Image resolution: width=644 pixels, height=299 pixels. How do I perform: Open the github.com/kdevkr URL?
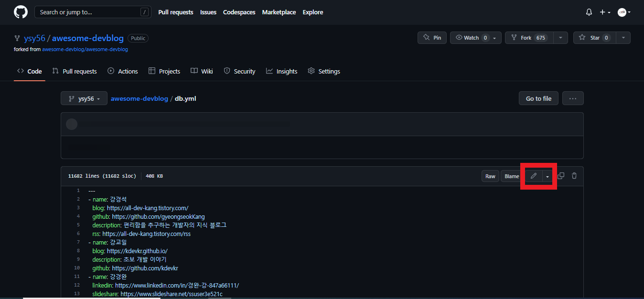pyautogui.click(x=145, y=268)
